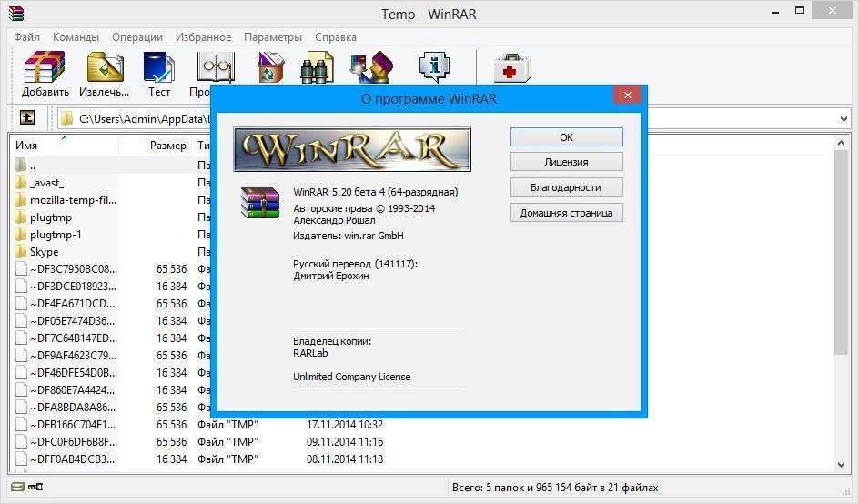Open the Файл menu
This screenshot has width=859, height=504.
pos(27,37)
